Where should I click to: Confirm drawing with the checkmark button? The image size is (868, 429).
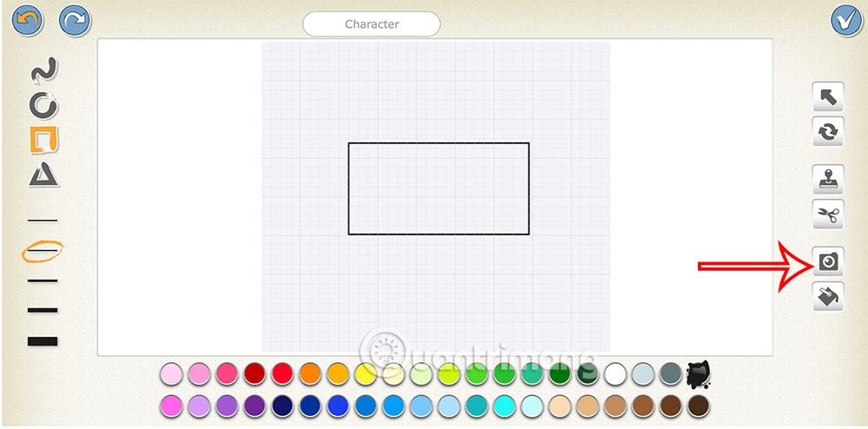(x=845, y=20)
